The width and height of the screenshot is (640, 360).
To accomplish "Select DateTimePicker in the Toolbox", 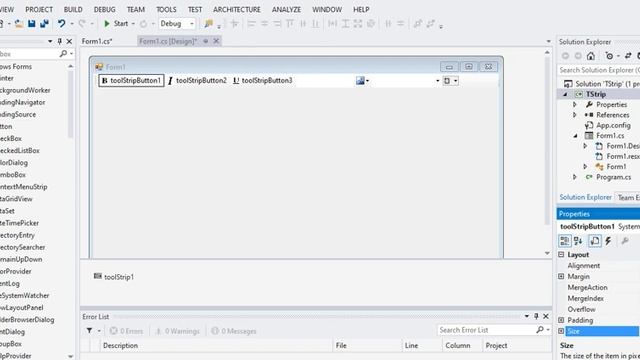I will pos(20,223).
